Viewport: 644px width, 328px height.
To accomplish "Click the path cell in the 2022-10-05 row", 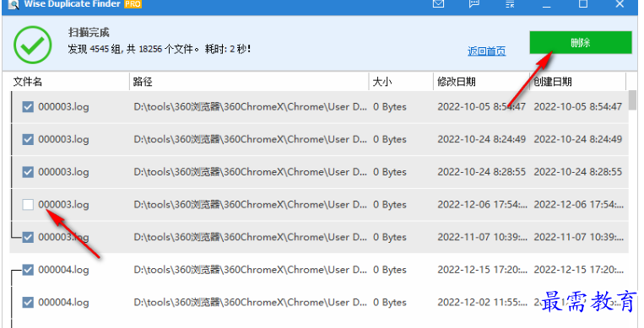I will [x=250, y=107].
